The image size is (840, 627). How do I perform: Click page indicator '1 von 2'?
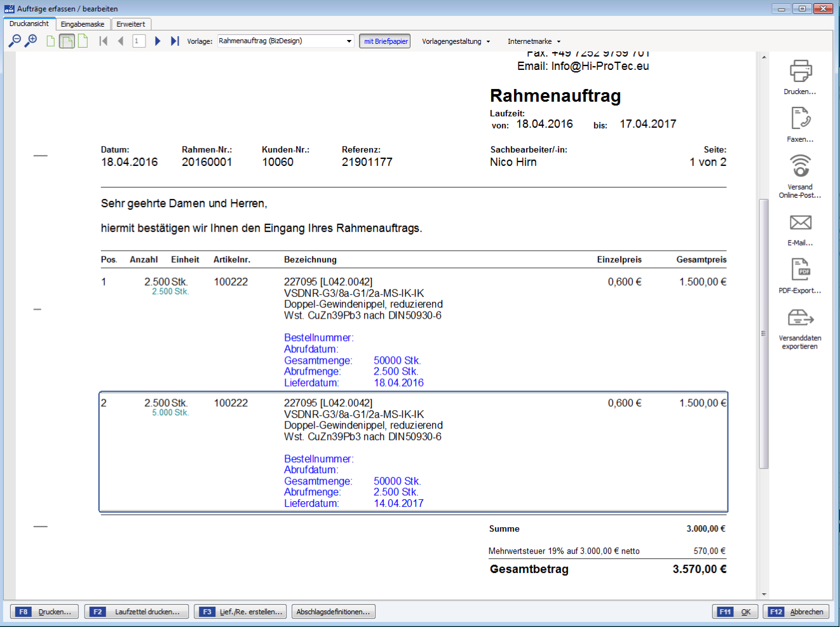708,162
